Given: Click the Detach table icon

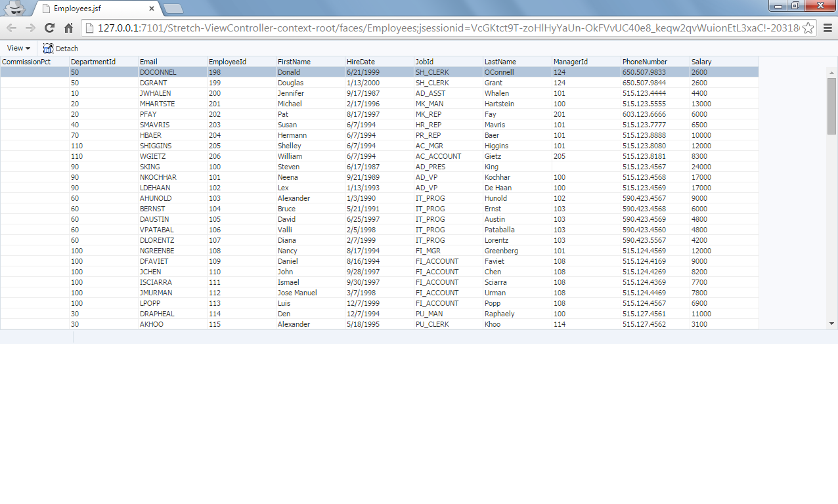Looking at the screenshot, I should click(x=48, y=48).
